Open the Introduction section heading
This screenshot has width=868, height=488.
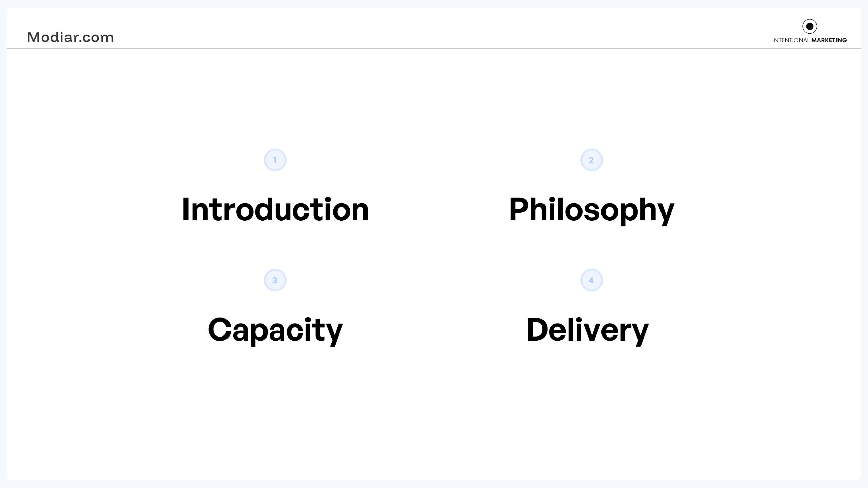tap(275, 209)
